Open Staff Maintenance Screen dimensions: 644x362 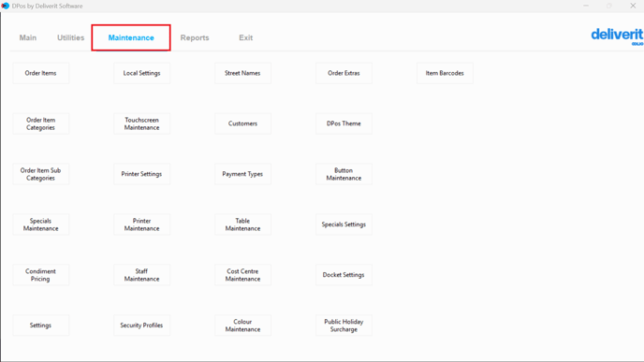point(141,275)
